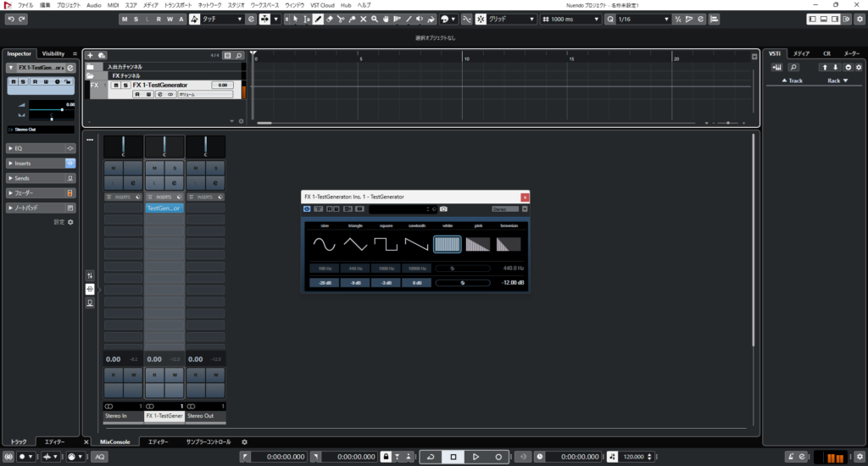Click the plugin snapshot camera icon
Viewport: 868px width, 466px height.
443,208
